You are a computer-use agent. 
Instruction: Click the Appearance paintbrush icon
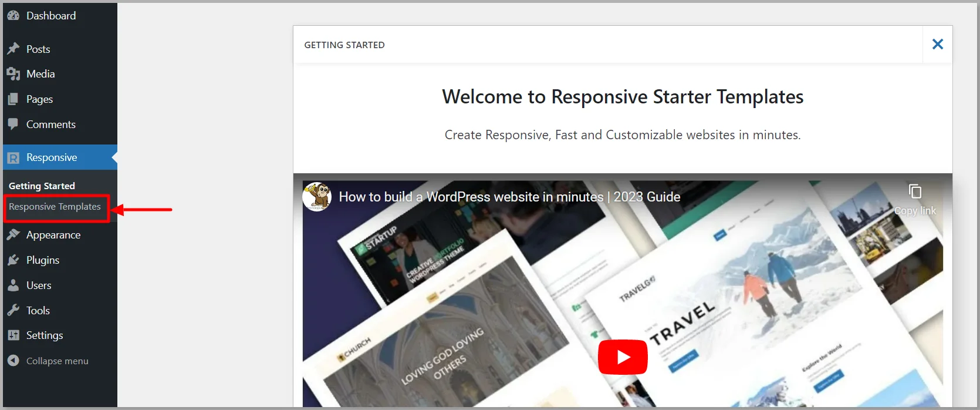[x=13, y=235]
